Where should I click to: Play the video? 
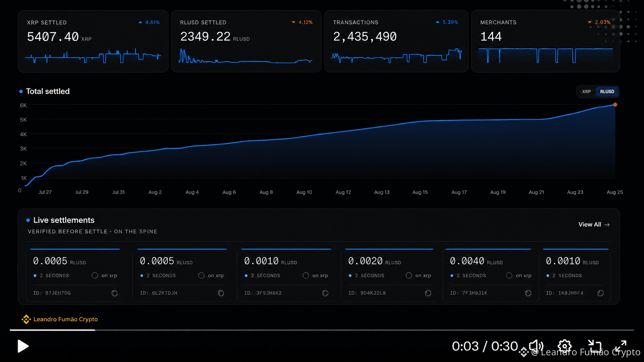pos(23,346)
